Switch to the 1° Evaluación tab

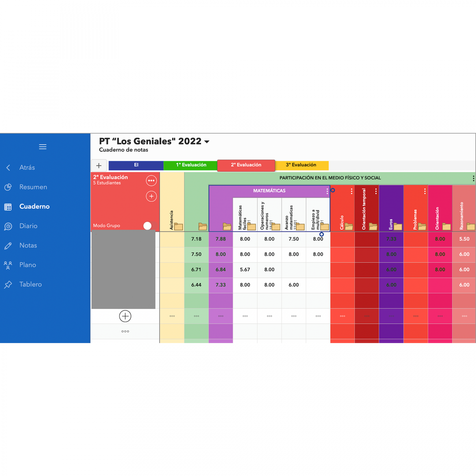click(x=191, y=165)
